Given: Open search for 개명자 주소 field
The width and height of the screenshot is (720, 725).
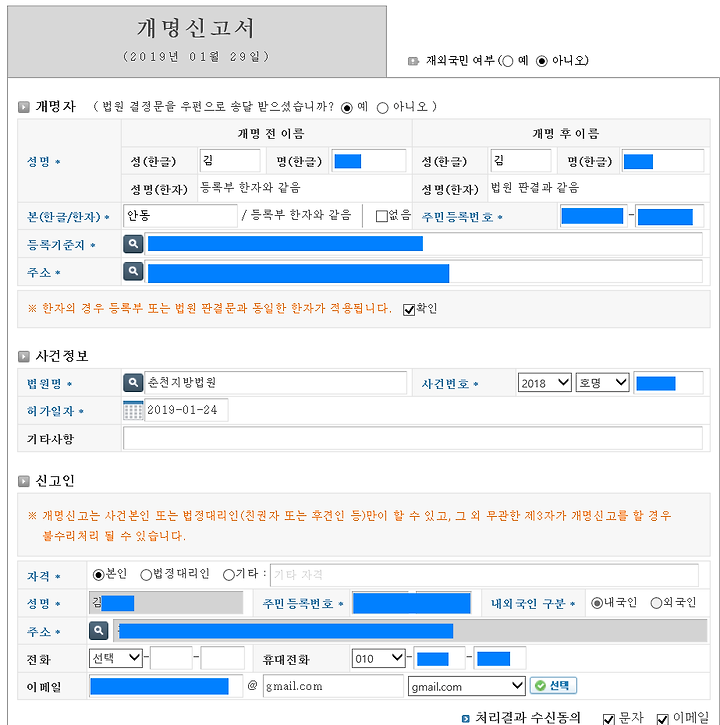Looking at the screenshot, I should coord(133,271).
